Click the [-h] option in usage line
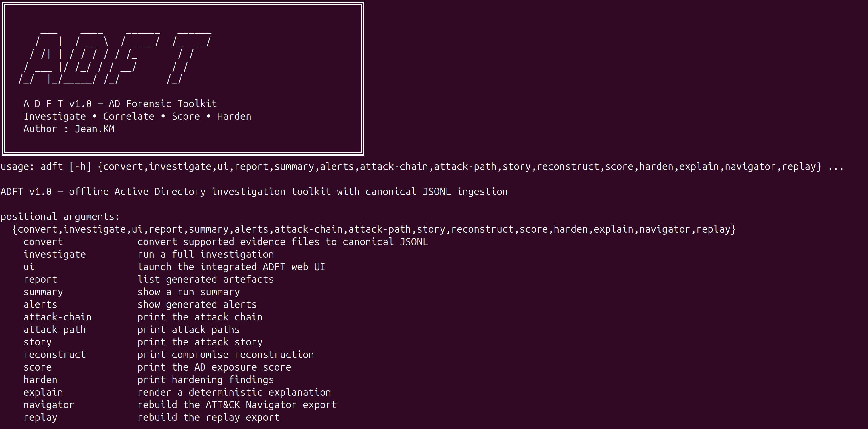Viewport: 868px width, 429px height. 80,167
